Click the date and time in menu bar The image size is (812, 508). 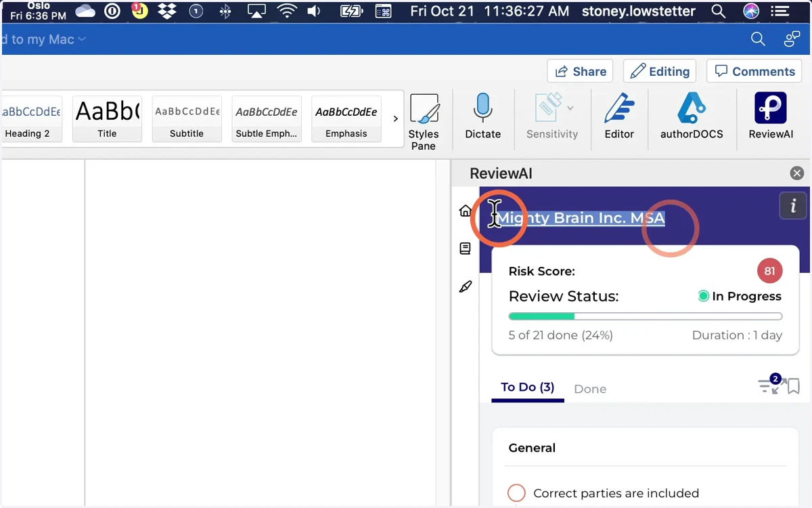tap(490, 12)
